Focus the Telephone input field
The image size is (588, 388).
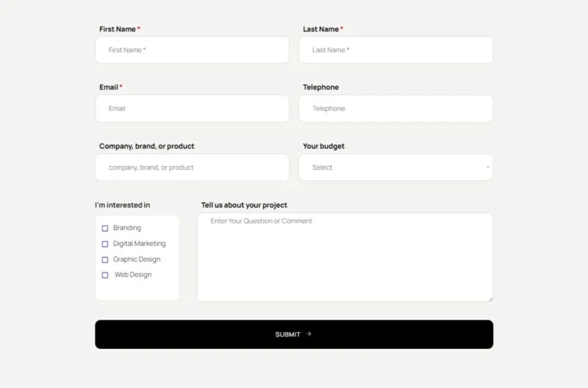point(395,108)
